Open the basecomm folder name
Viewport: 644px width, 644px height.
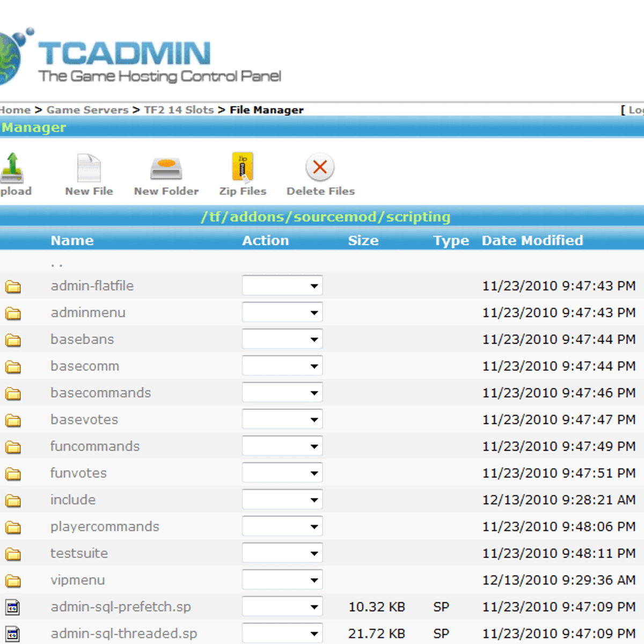pos(85,366)
